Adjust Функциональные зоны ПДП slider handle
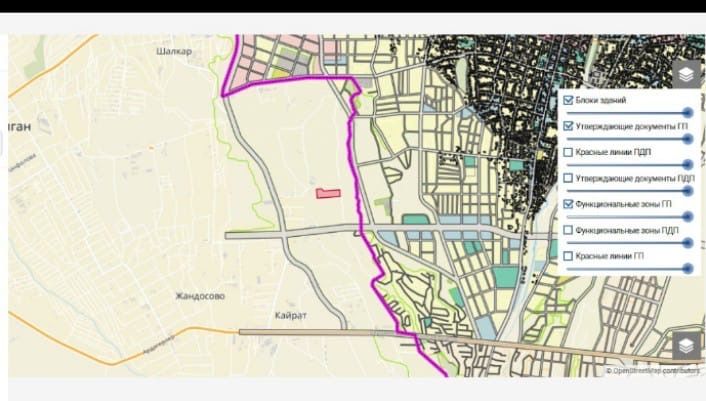This screenshot has width=706, height=401. tap(688, 243)
